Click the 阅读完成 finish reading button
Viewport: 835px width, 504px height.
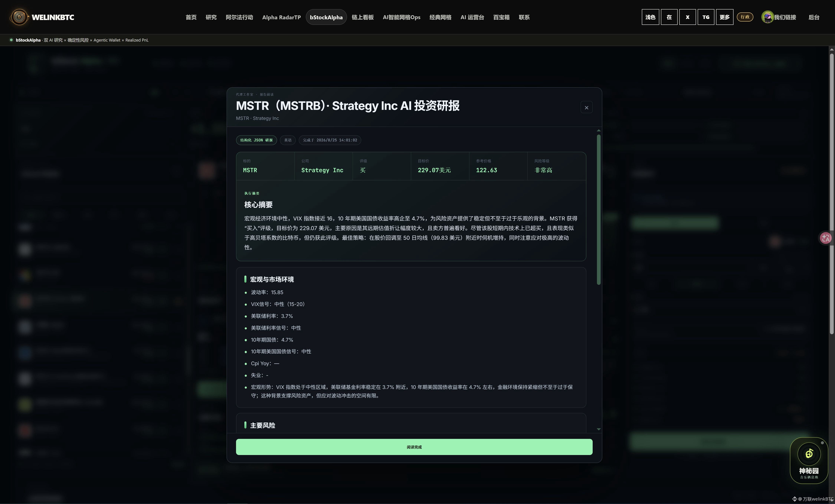414,447
